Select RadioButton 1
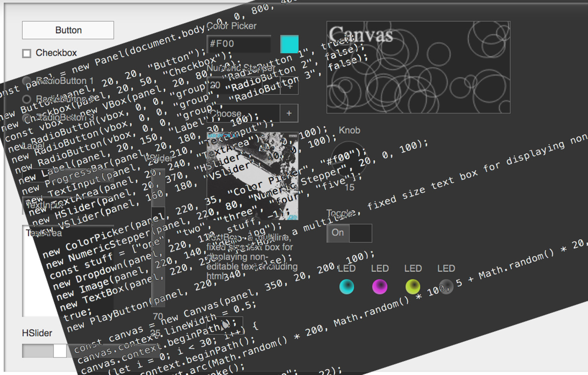 (26, 81)
